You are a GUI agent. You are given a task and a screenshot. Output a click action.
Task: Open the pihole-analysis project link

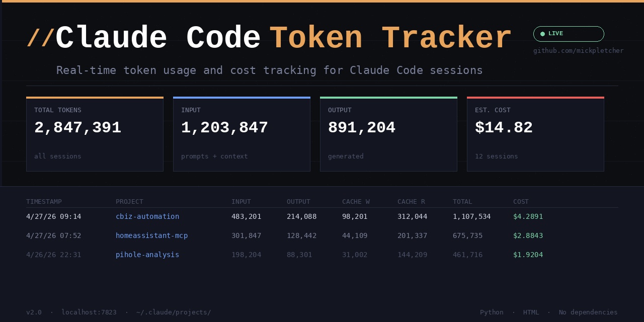(147, 255)
